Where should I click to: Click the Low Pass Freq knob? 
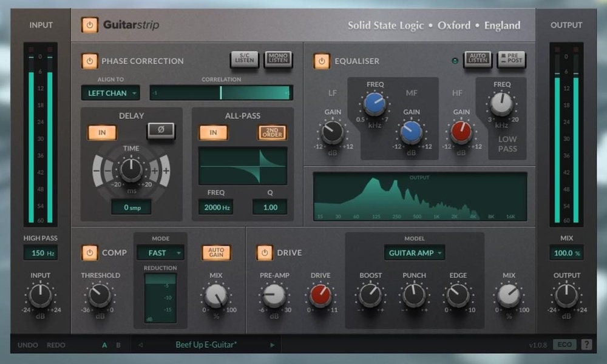pos(502,104)
